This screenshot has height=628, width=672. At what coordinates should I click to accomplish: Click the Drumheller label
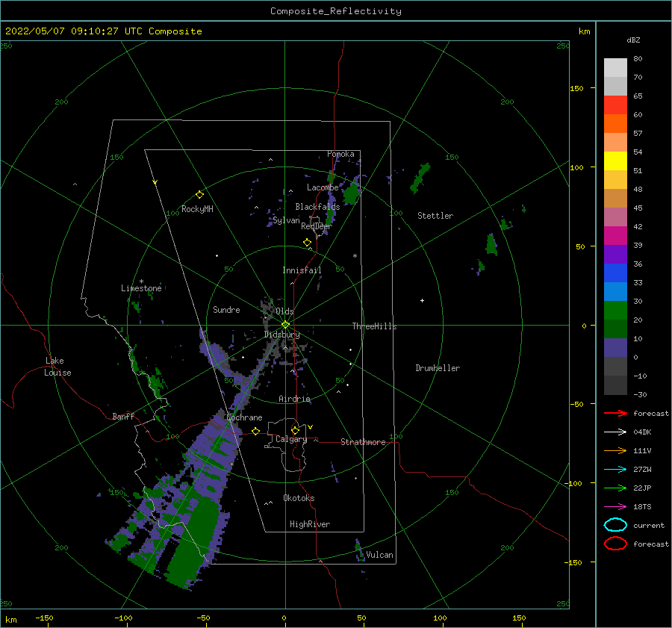tap(438, 368)
